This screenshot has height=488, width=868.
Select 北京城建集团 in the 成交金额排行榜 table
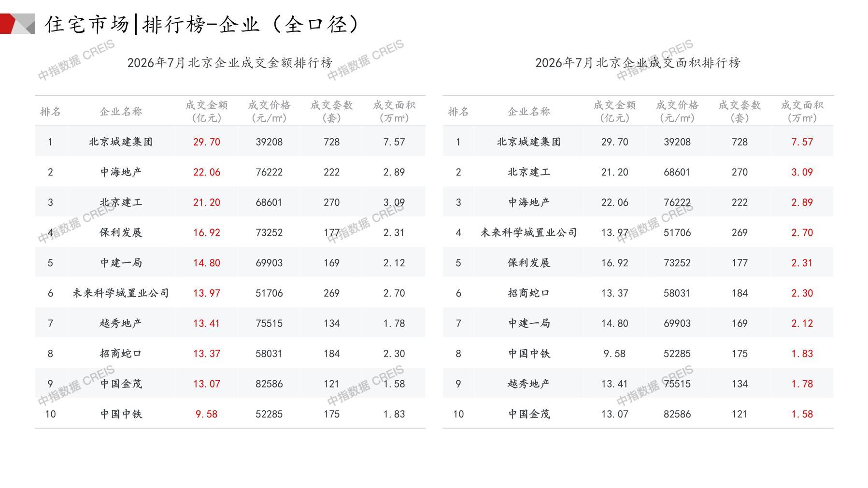(121, 142)
